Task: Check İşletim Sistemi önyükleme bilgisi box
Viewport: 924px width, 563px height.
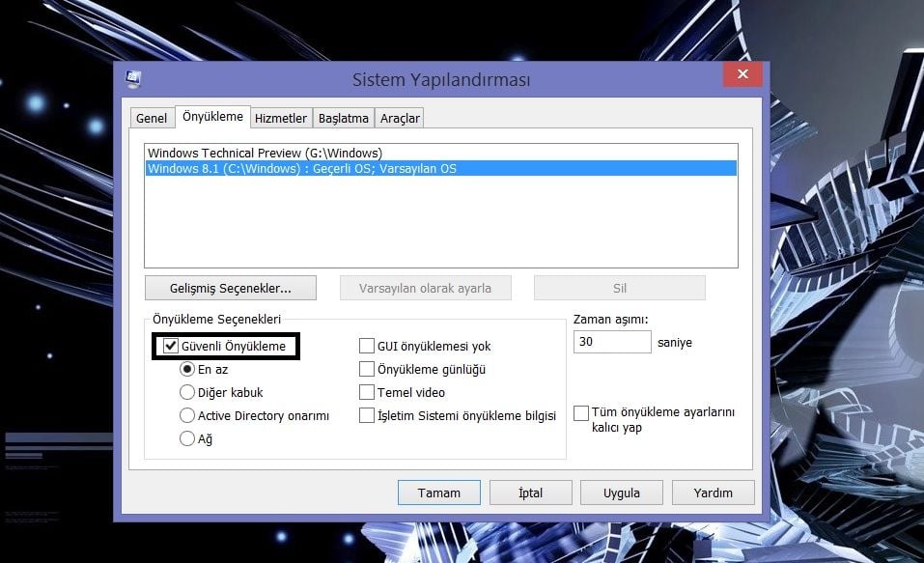Action: pyautogui.click(x=367, y=415)
